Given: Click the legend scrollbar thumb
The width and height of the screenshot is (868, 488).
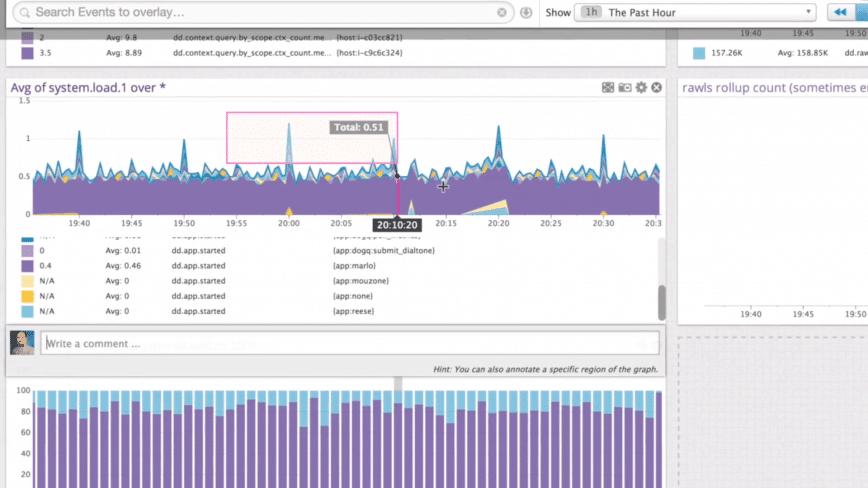Looking at the screenshot, I should coord(662,302).
